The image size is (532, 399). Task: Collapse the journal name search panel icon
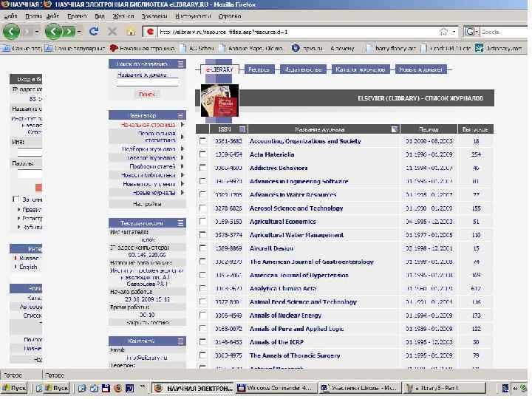181,64
